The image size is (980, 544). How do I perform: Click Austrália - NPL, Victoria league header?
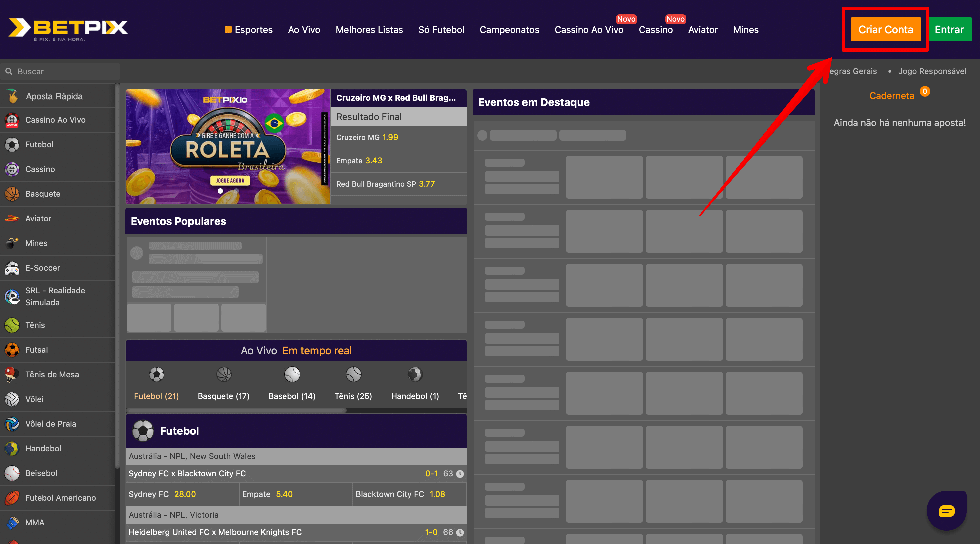tap(296, 515)
